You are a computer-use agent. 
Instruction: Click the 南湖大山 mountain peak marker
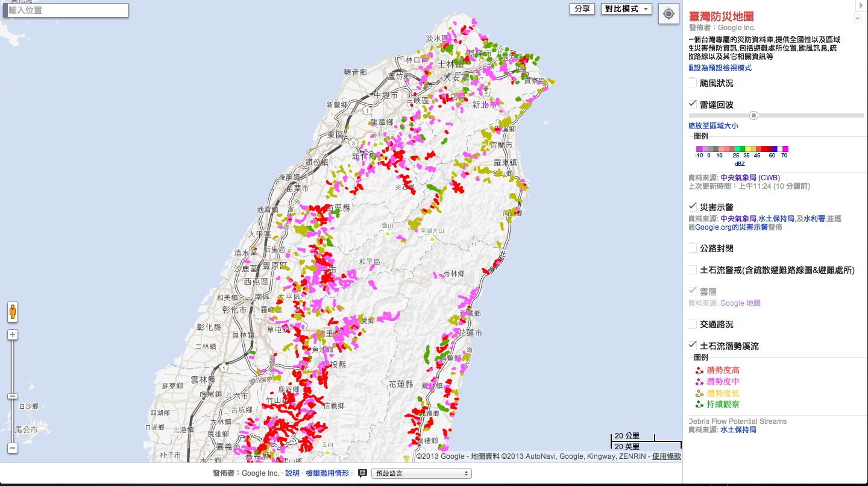click(x=433, y=239)
